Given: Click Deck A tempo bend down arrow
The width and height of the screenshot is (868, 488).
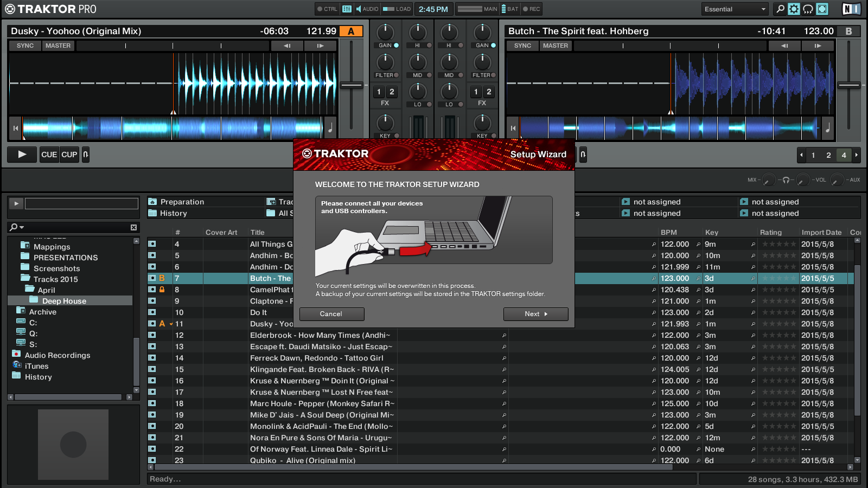Looking at the screenshot, I should (287, 46).
